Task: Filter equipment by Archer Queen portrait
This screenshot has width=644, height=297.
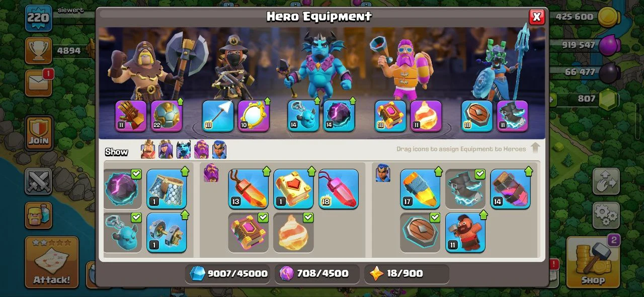Action: (166, 150)
